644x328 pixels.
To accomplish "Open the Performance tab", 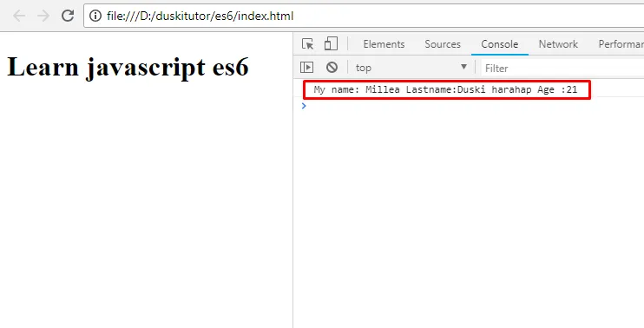I will pos(621,44).
